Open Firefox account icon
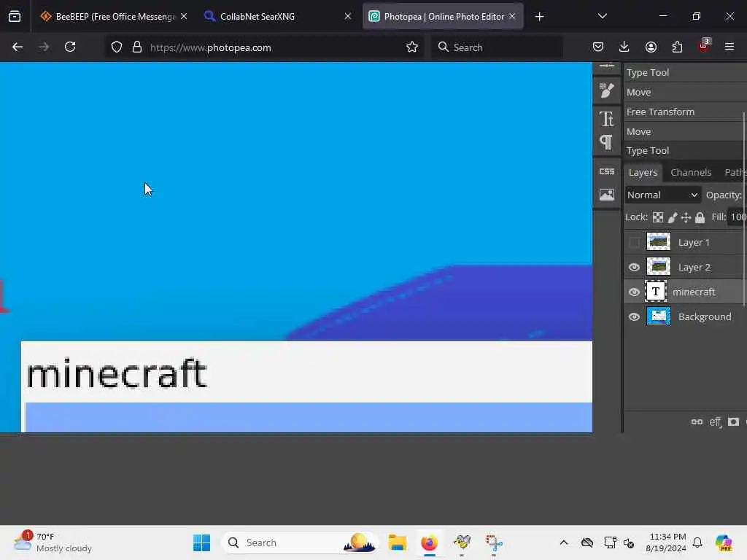 [x=651, y=47]
